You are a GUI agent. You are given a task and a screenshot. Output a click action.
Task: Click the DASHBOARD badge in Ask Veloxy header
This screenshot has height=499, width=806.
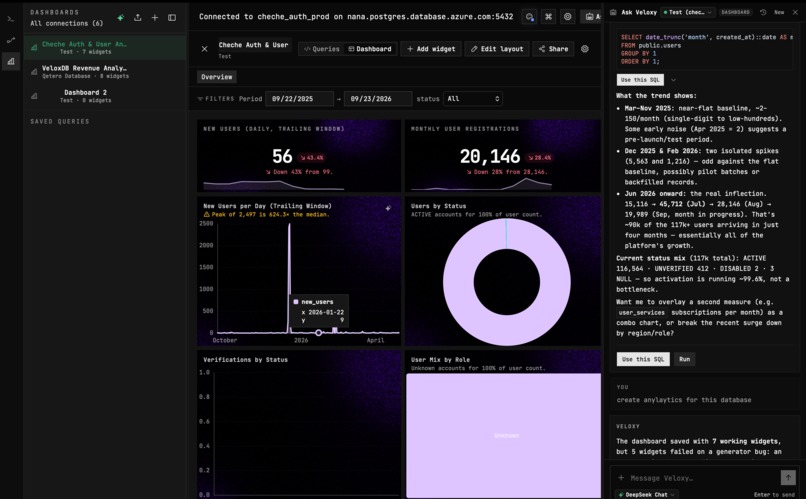click(736, 12)
